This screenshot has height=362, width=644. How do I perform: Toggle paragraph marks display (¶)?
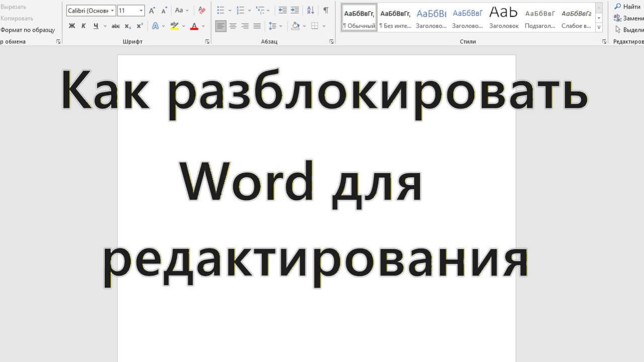[x=326, y=10]
